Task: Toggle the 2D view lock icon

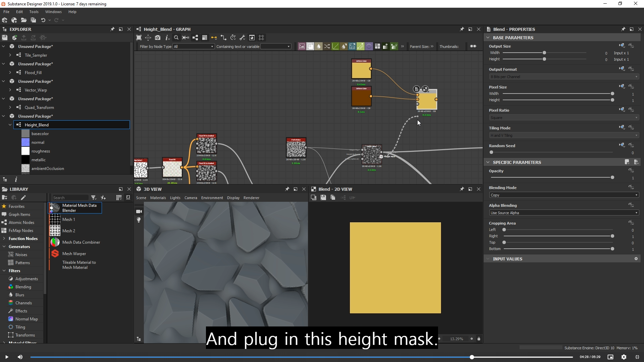Action: pyautogui.click(x=479, y=339)
